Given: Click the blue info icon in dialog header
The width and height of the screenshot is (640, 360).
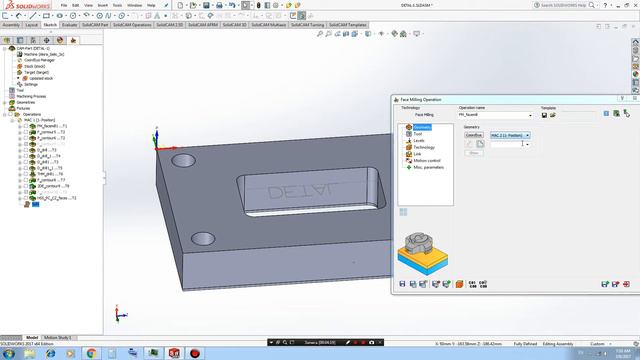Looking at the screenshot, I should point(606,113).
